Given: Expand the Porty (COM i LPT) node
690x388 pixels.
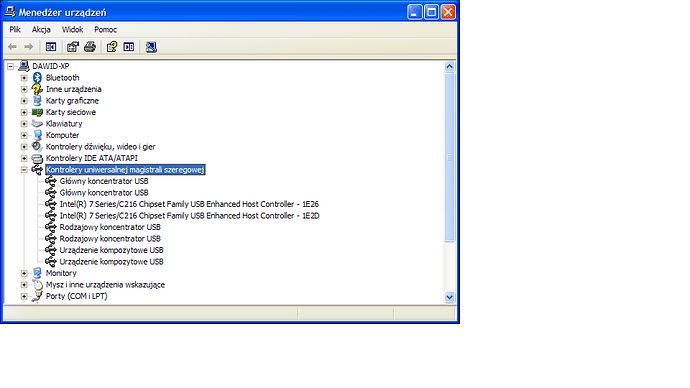Looking at the screenshot, I should click(x=24, y=296).
